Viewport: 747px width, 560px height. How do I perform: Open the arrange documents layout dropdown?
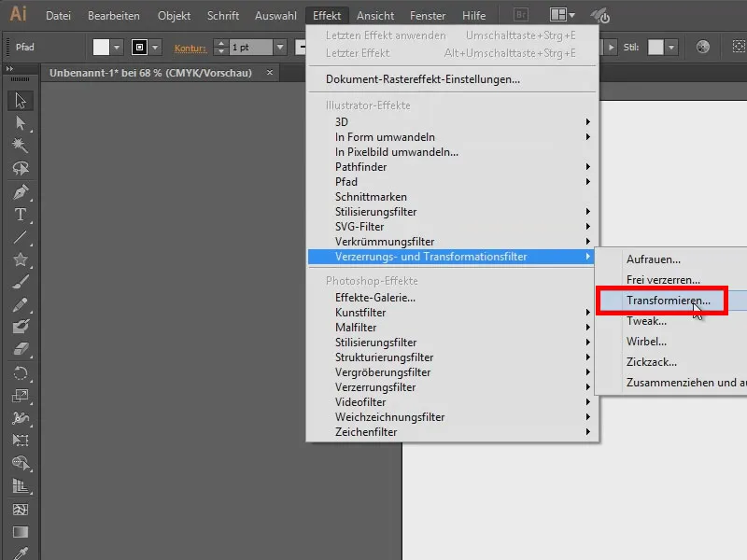[562, 15]
